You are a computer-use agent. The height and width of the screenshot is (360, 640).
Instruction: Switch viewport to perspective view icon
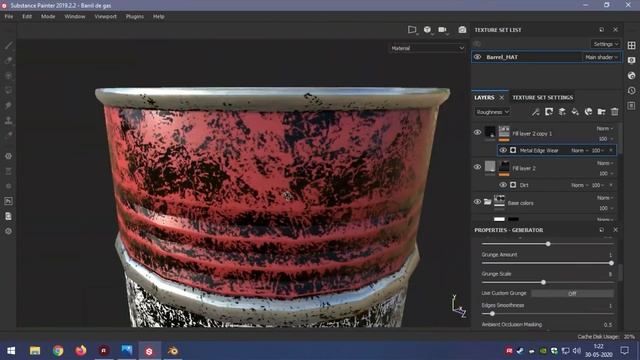pos(412,30)
